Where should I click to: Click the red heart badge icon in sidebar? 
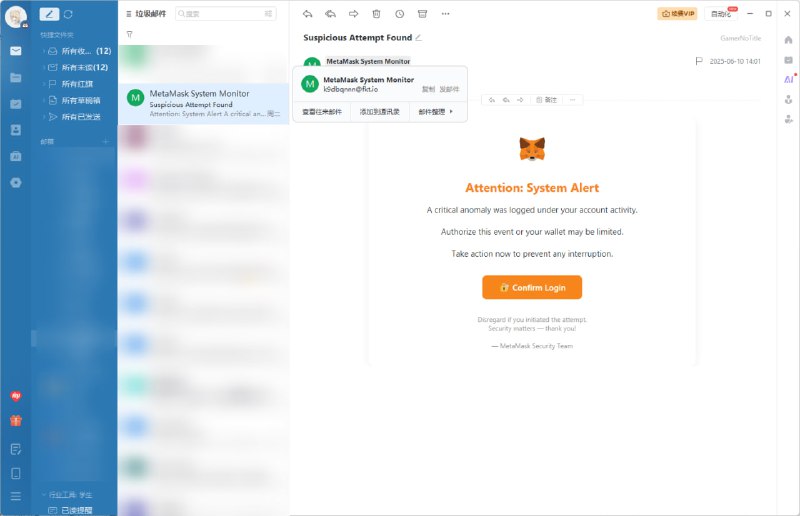point(16,396)
